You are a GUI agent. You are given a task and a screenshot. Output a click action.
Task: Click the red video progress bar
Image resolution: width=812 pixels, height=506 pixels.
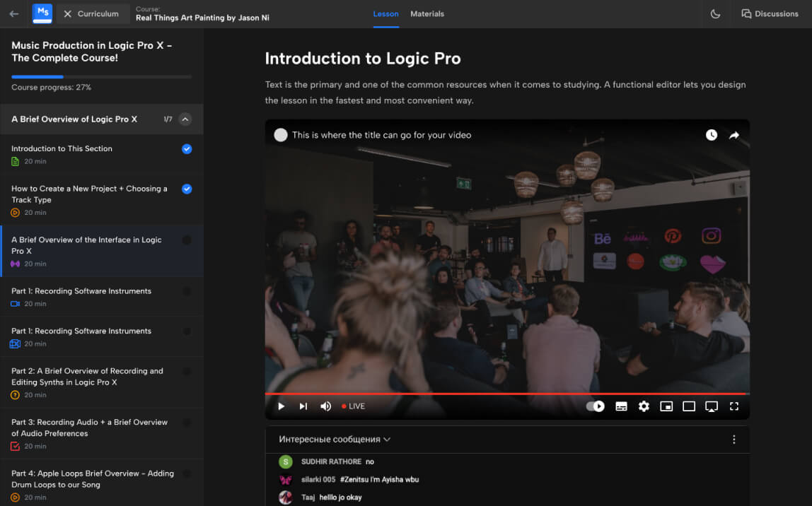(x=506, y=394)
